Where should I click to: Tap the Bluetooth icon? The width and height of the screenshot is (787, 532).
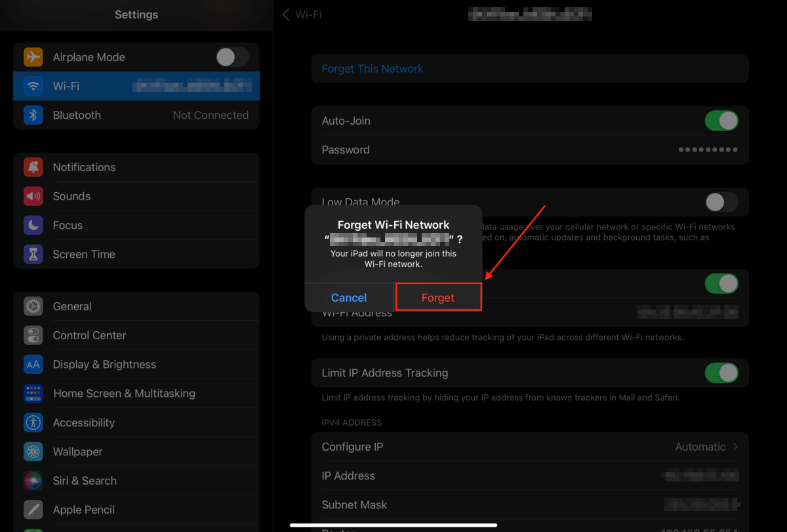point(33,115)
